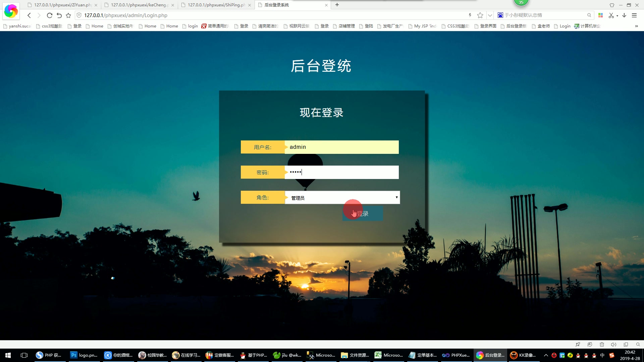
Task: Switch to the ZiYuan.php tab
Action: [62, 5]
